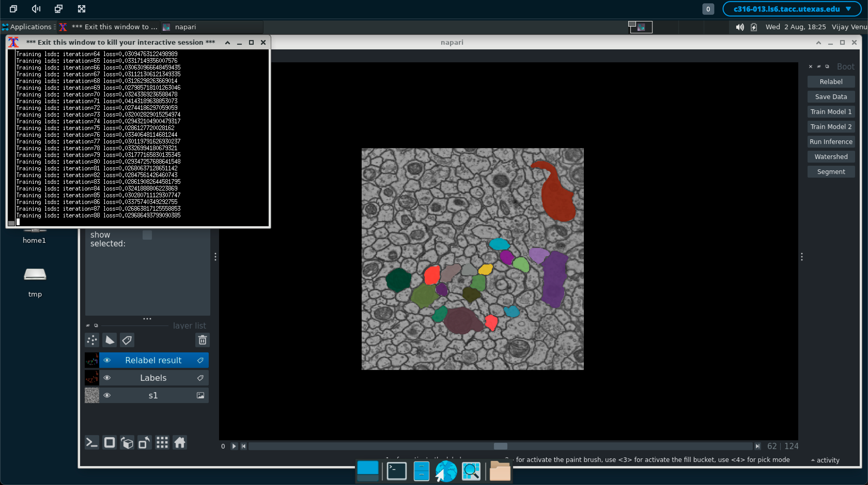Enable grid view mode

162,443
